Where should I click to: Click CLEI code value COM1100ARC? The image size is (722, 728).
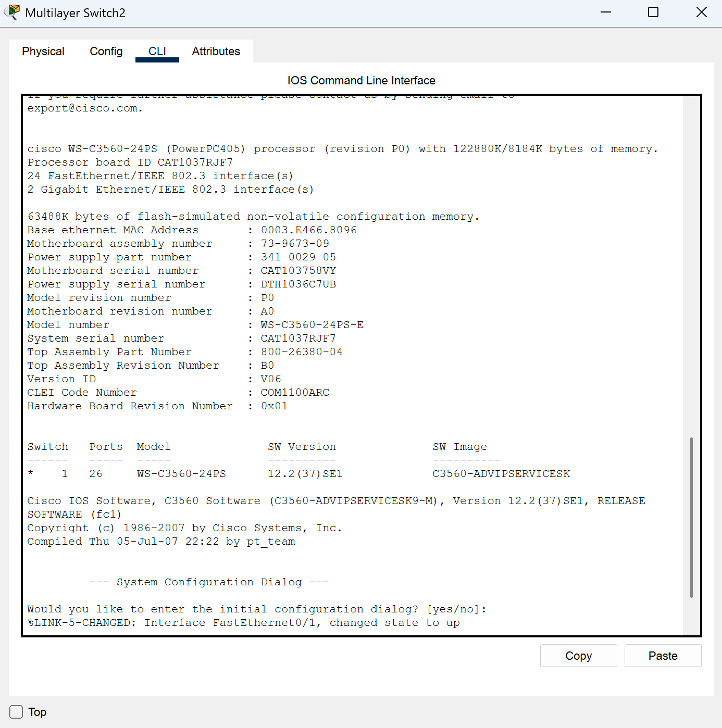(295, 393)
